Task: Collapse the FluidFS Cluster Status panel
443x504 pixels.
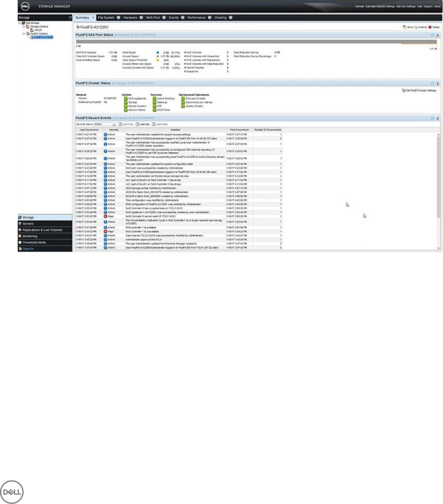Action: [x=438, y=83]
